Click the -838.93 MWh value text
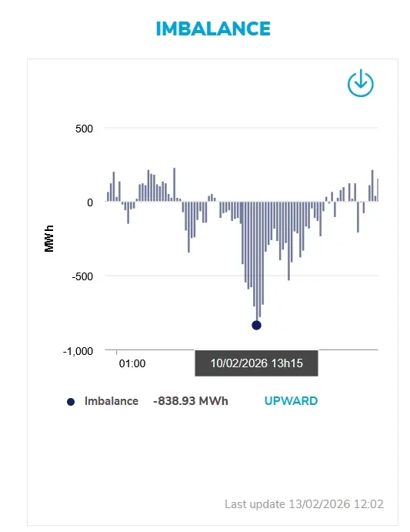This screenshot has height=532, width=410. [x=191, y=401]
